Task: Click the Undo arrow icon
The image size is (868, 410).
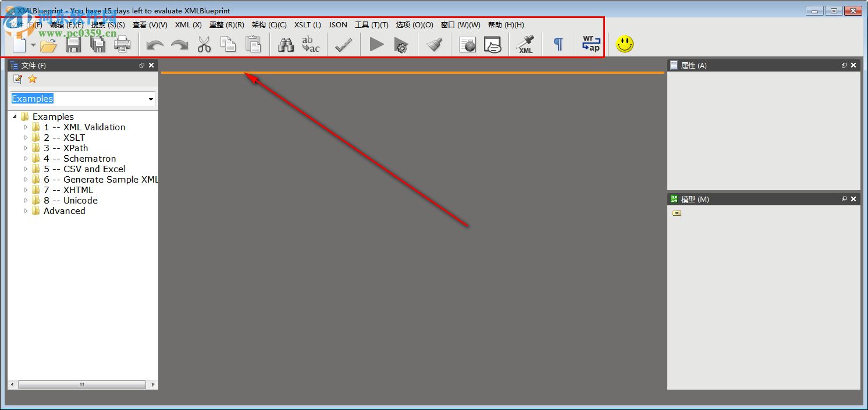Action: pos(155,45)
